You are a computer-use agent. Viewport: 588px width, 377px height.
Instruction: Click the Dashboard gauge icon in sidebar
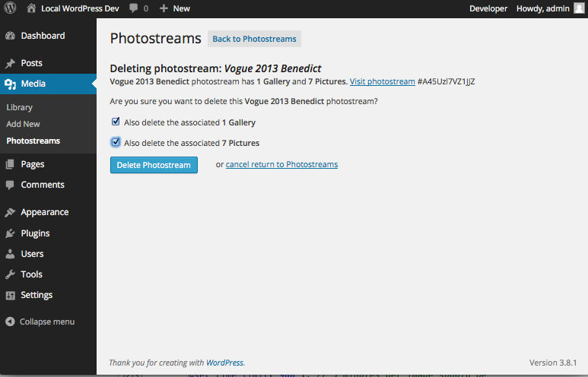[11, 36]
